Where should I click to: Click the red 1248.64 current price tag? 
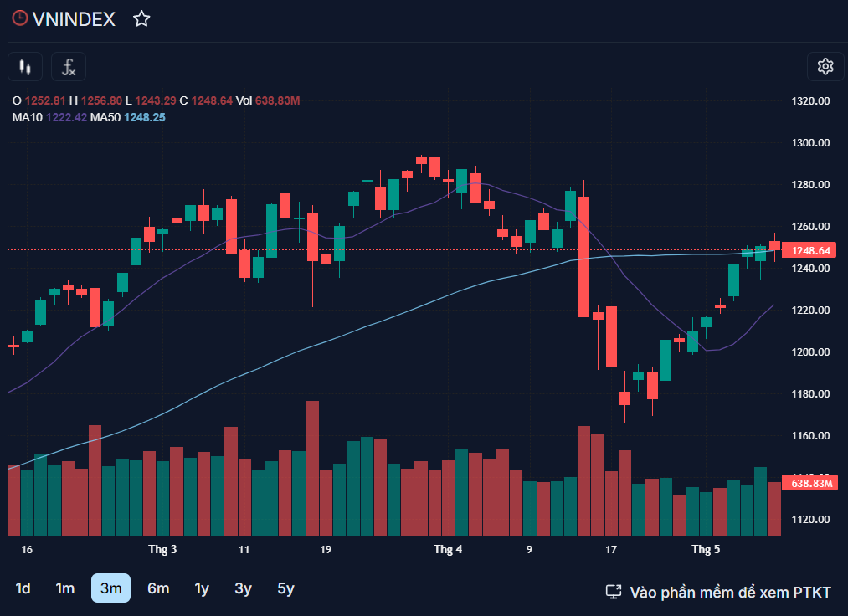pos(809,250)
